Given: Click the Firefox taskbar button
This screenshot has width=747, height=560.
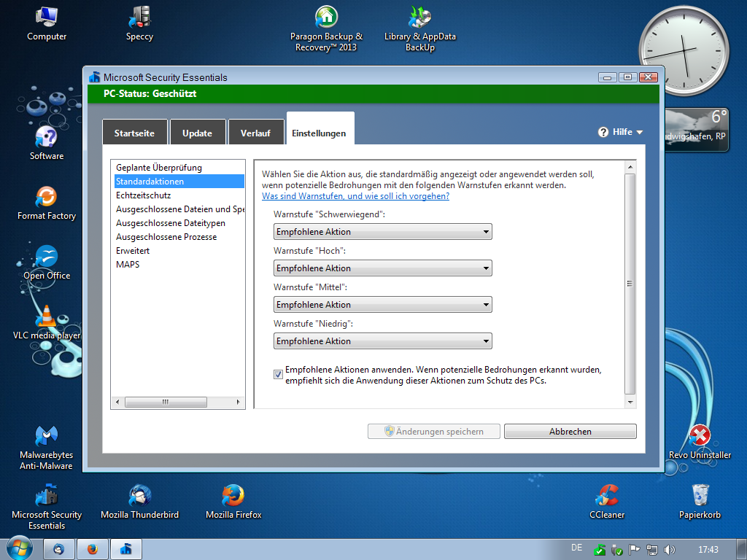Looking at the screenshot, I should (93, 549).
